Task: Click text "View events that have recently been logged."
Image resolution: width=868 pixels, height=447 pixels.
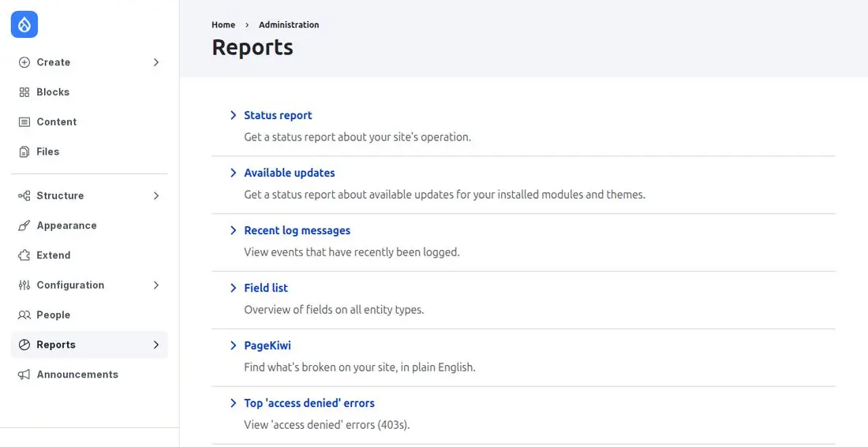Action: pos(352,252)
